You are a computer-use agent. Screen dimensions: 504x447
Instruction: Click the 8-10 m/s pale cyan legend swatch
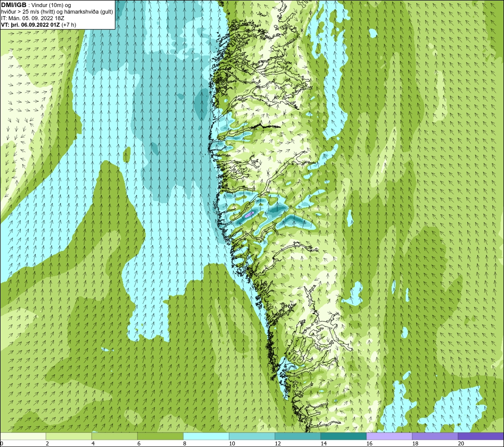(x=206, y=436)
